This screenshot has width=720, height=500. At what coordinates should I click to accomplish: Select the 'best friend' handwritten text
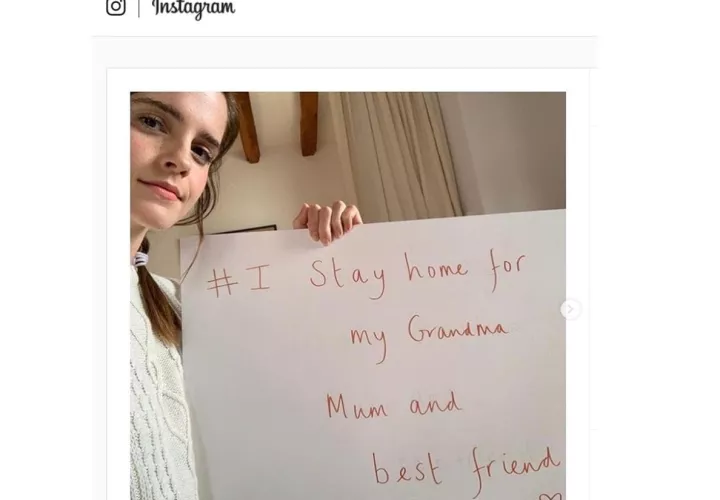point(466,469)
